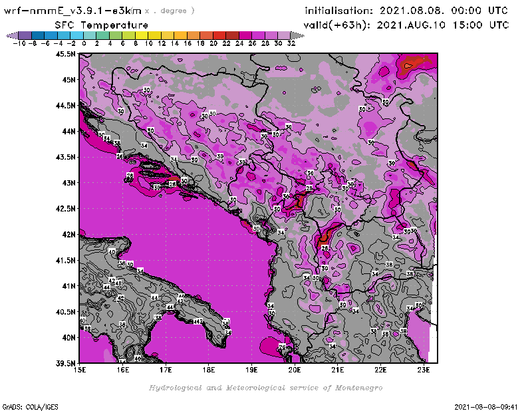Click the '42N' latitude label

(x=68, y=235)
